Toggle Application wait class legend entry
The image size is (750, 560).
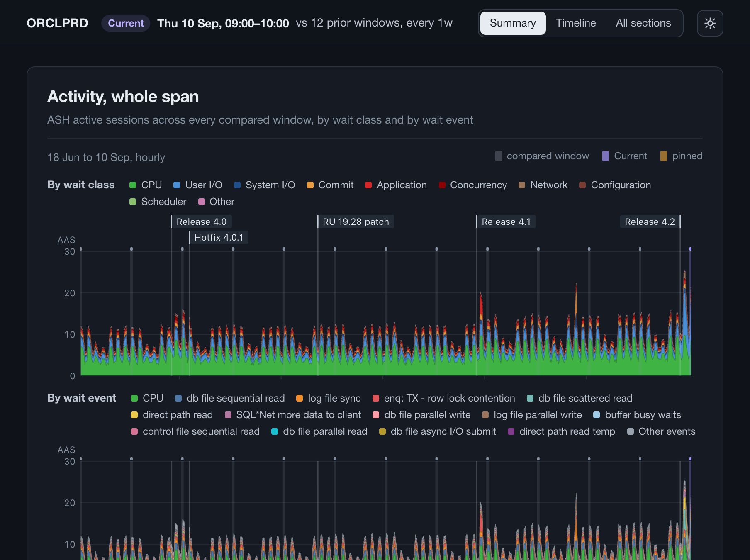point(396,185)
